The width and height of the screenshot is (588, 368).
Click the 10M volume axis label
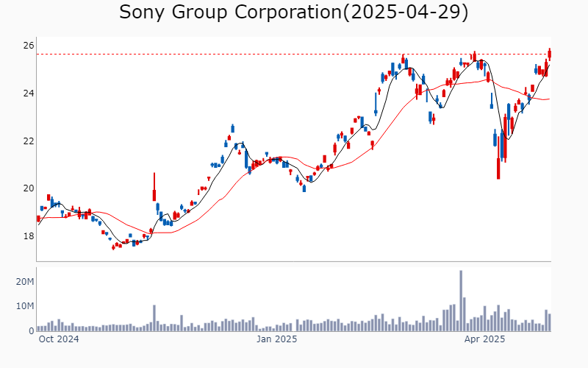click(x=25, y=306)
